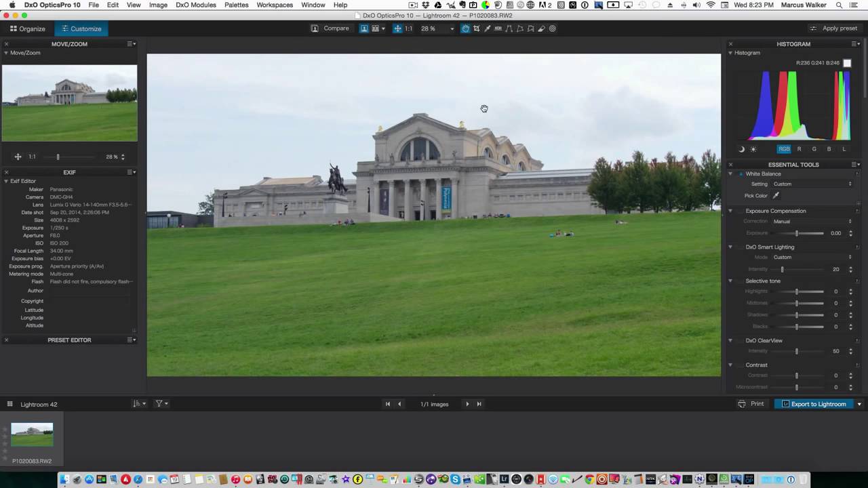The height and width of the screenshot is (488, 868).
Task: Show highlight clipping sun icon
Action: click(753, 149)
